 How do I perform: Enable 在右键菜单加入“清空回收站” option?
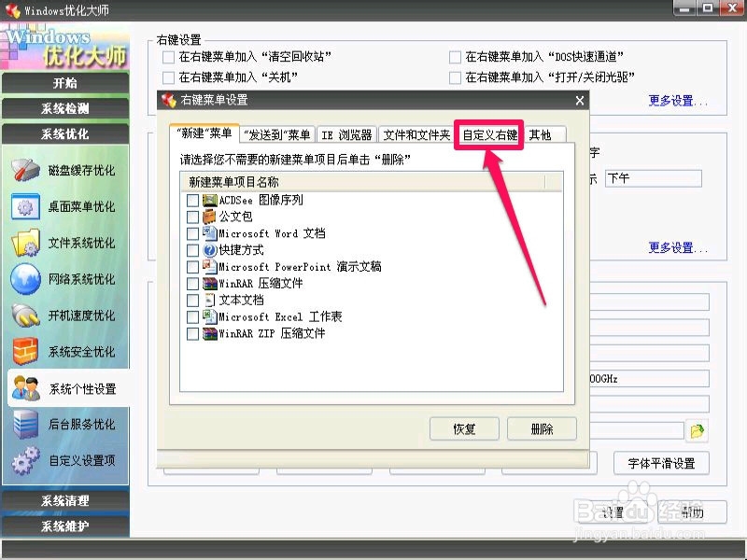[x=168, y=57]
